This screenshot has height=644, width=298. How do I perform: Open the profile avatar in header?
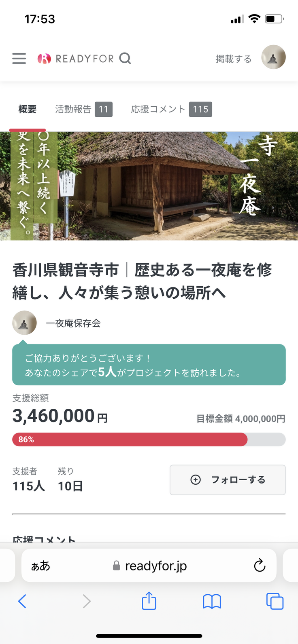(273, 57)
